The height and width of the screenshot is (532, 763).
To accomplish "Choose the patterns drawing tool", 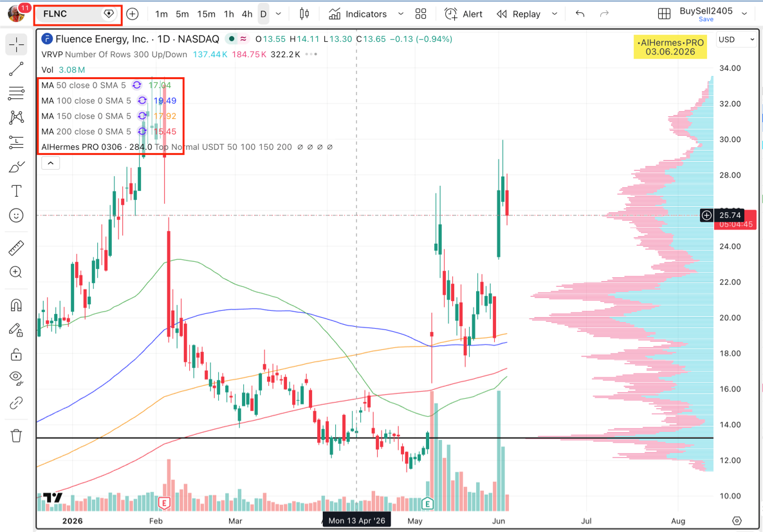I will (16, 117).
